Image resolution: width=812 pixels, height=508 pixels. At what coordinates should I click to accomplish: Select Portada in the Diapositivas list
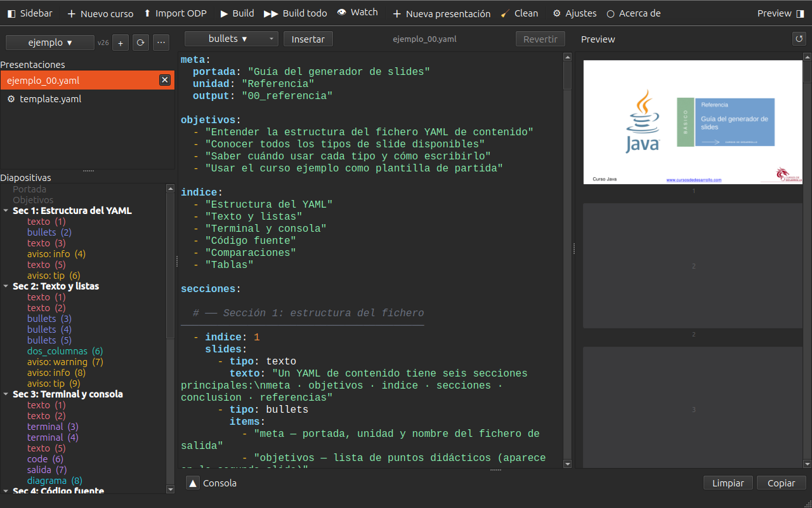coord(29,189)
